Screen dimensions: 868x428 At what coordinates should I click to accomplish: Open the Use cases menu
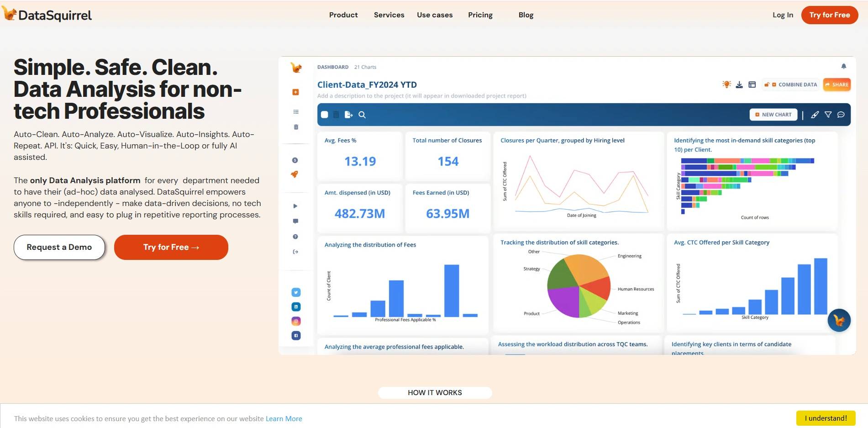435,15
